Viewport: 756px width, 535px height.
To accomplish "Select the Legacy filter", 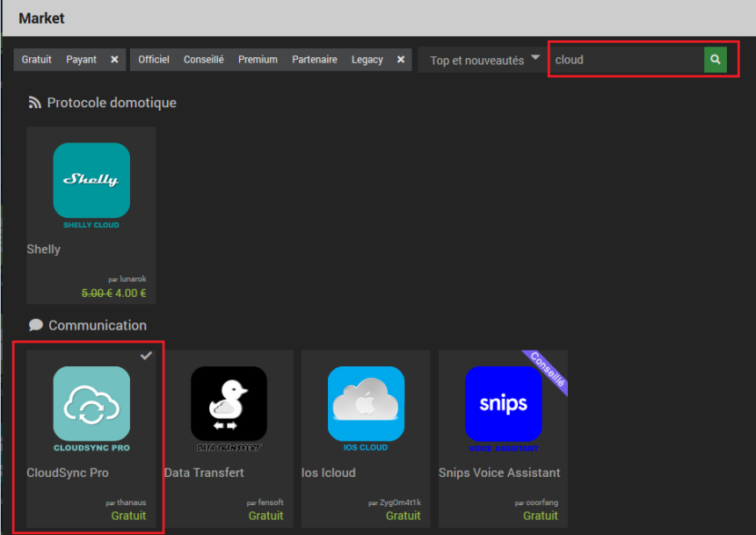I will [367, 60].
